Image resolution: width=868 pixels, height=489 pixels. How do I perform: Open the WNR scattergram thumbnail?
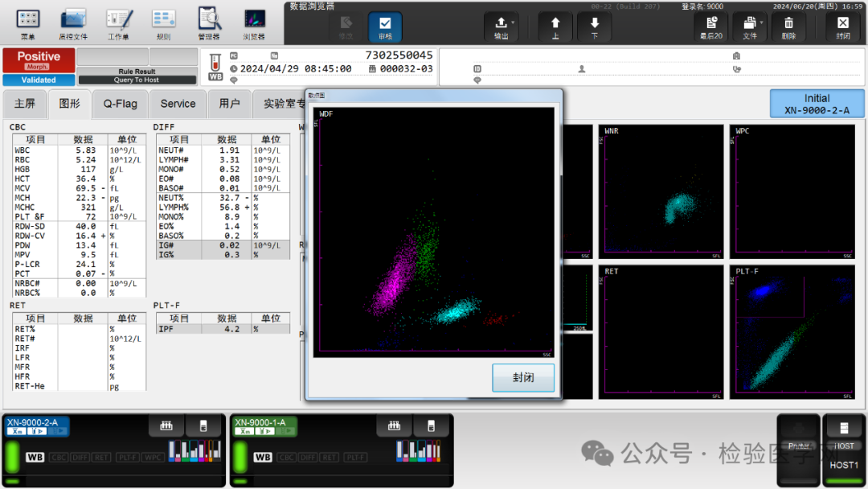tap(661, 191)
